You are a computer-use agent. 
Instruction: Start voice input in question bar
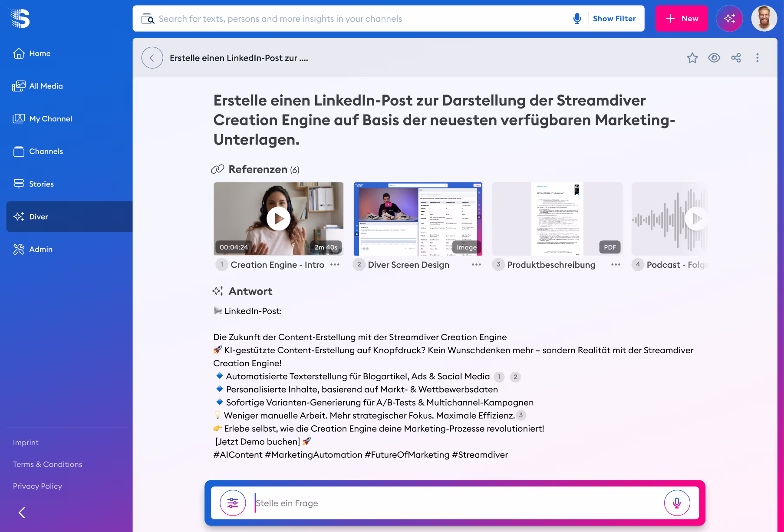coord(677,503)
